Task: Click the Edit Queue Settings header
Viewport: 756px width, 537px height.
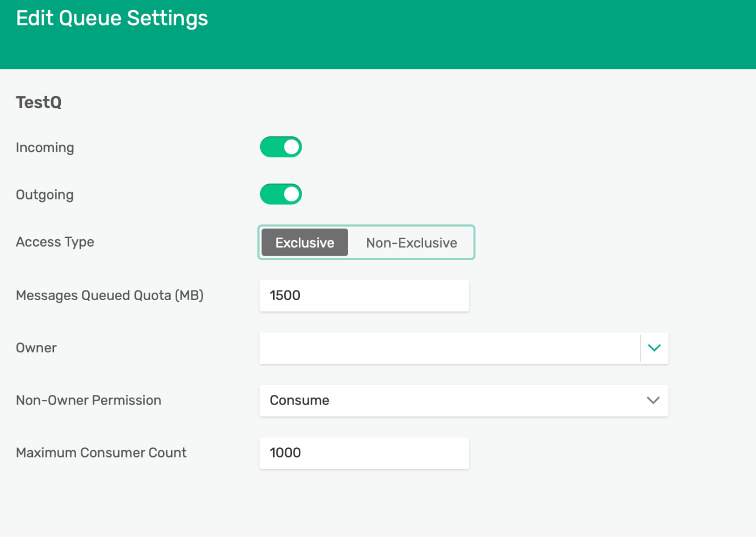Action: [x=112, y=18]
